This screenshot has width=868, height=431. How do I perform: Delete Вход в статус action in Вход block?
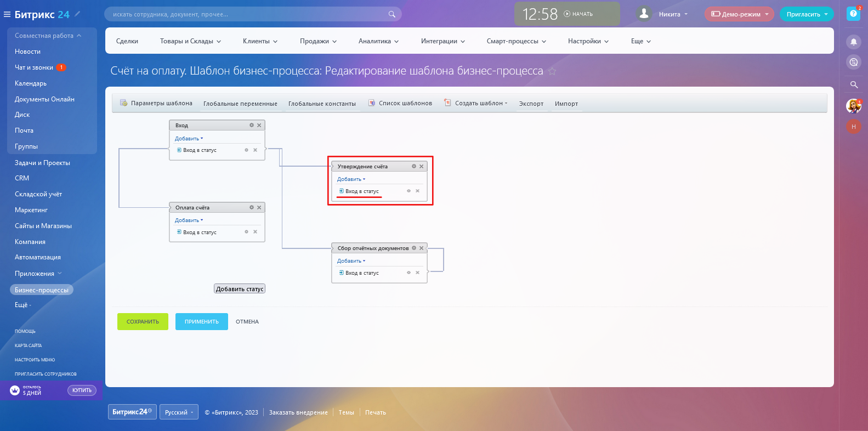255,150
